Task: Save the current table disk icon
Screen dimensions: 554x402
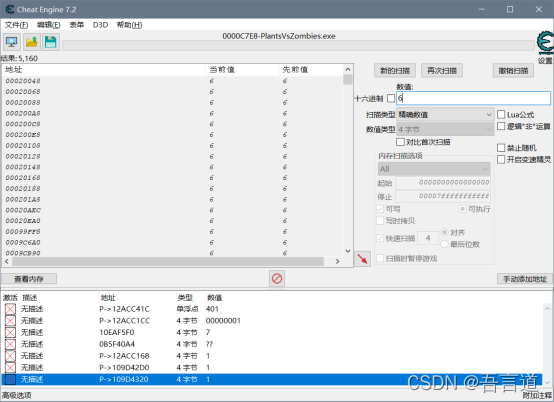Action: point(51,42)
